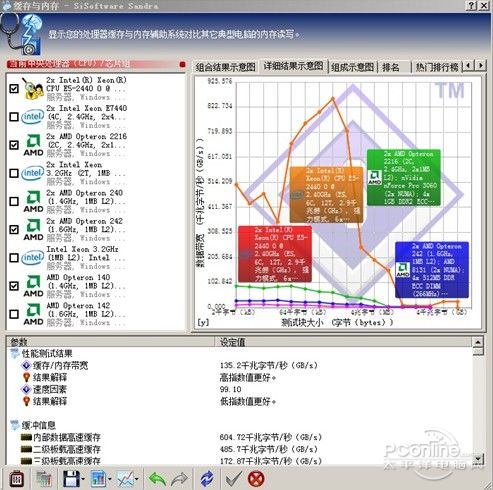Click the AMD logo beside Opteron 142

(33, 314)
